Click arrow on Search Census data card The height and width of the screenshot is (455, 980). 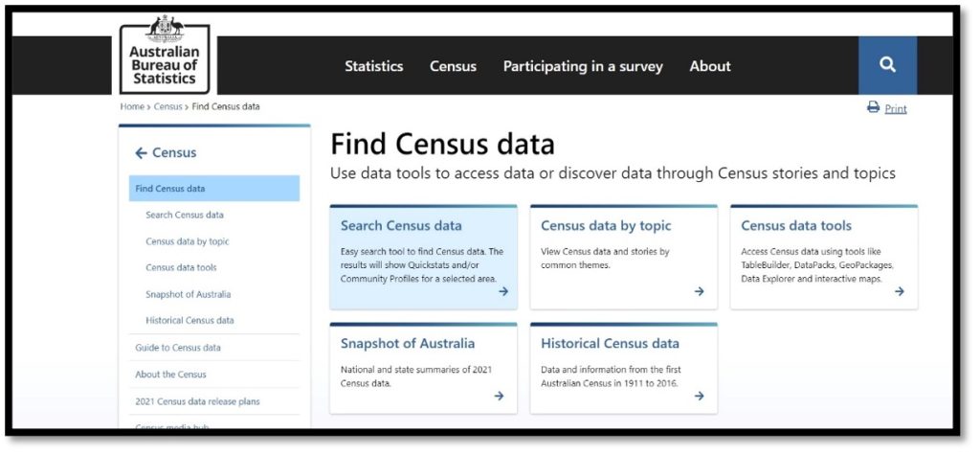pyautogui.click(x=503, y=292)
